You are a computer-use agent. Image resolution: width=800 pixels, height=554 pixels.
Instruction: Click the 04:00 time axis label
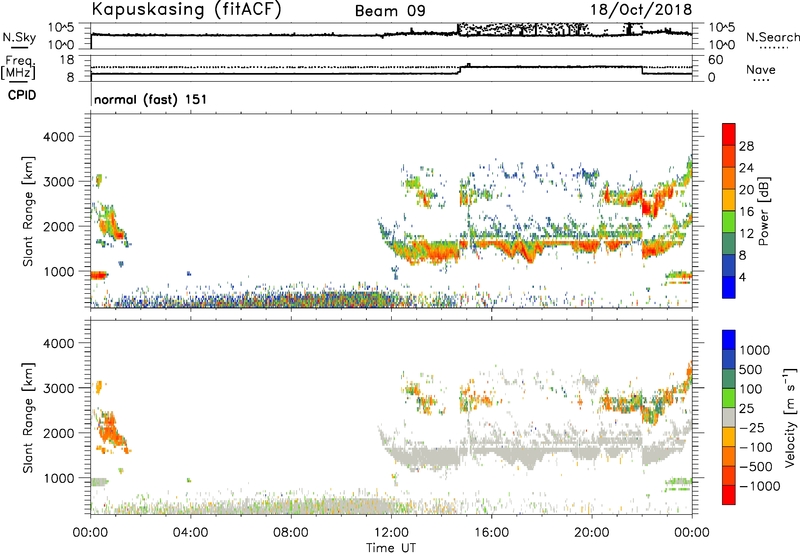click(191, 533)
